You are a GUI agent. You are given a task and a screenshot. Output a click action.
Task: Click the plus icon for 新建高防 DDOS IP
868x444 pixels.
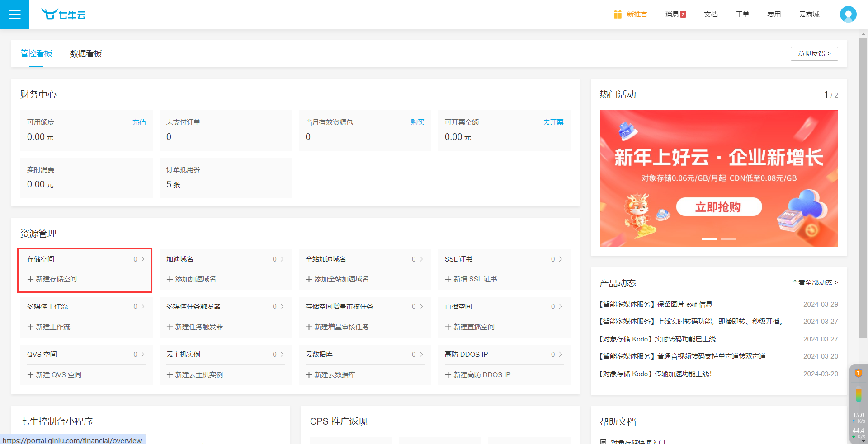click(448, 374)
